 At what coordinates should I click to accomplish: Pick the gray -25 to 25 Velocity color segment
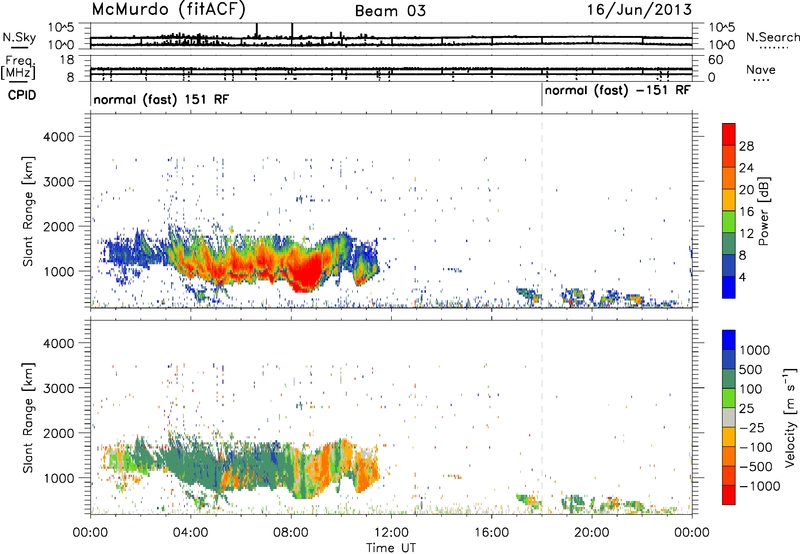coord(729,418)
